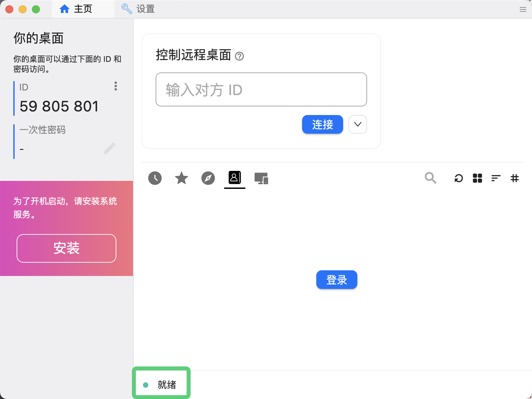The height and width of the screenshot is (399, 532).
Task: Open the peer search icon
Action: [430, 178]
